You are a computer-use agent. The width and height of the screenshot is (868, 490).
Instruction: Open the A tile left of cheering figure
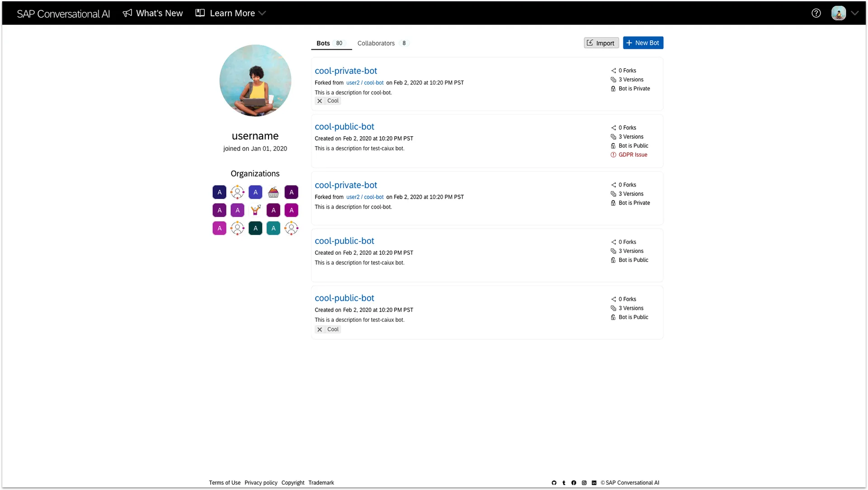pos(237,210)
